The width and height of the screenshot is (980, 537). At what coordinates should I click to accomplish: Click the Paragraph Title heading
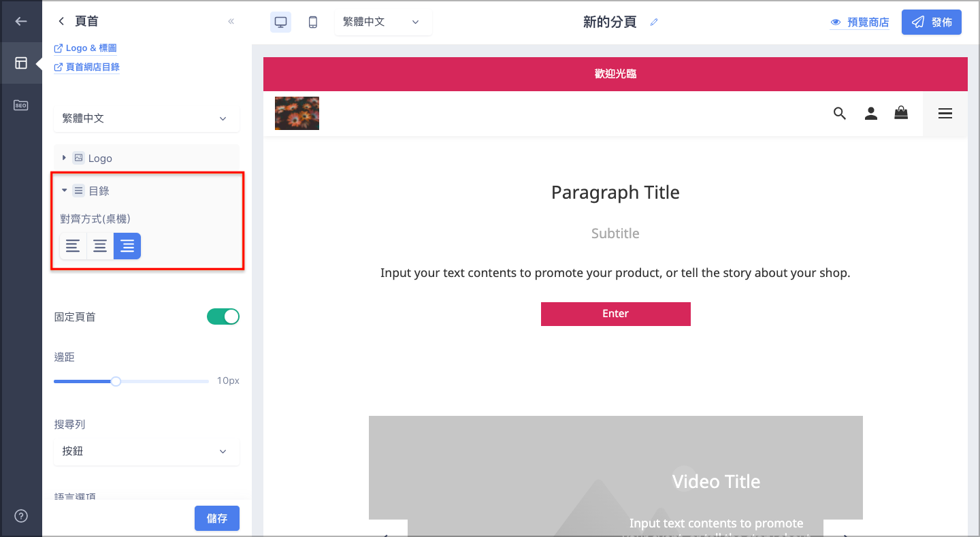tap(615, 193)
